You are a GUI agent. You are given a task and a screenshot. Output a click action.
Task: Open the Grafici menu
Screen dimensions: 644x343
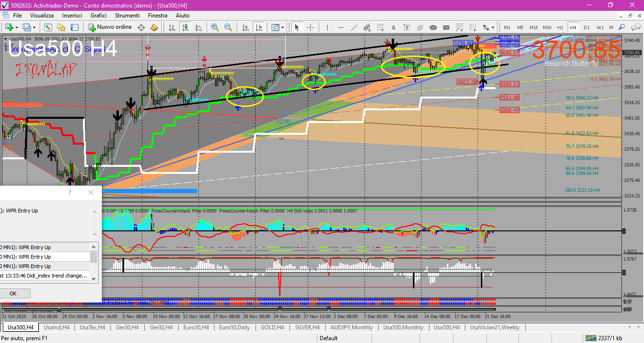point(99,16)
